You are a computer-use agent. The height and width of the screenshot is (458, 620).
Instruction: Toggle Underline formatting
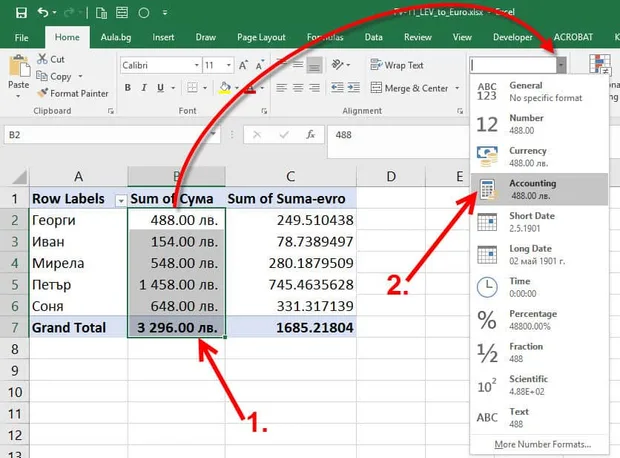(160, 88)
